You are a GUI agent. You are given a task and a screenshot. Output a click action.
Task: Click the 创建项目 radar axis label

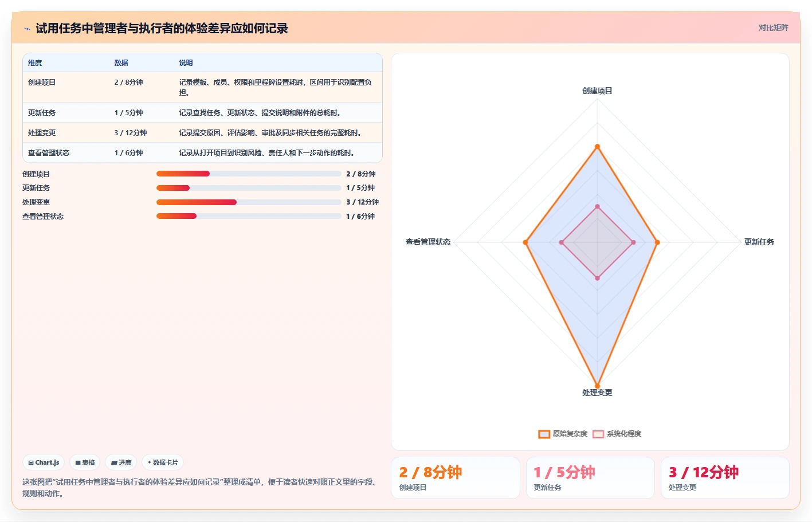597,91
